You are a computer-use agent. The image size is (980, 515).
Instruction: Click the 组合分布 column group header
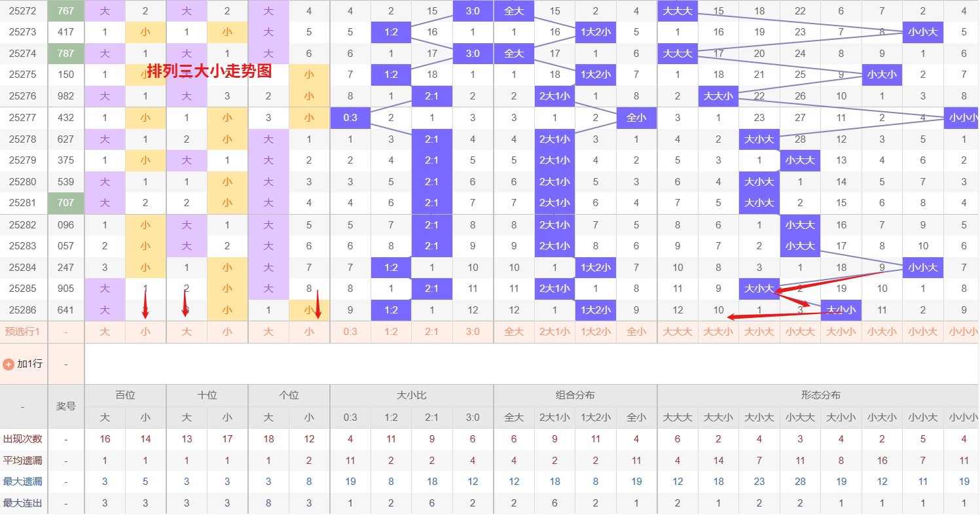pyautogui.click(x=575, y=395)
